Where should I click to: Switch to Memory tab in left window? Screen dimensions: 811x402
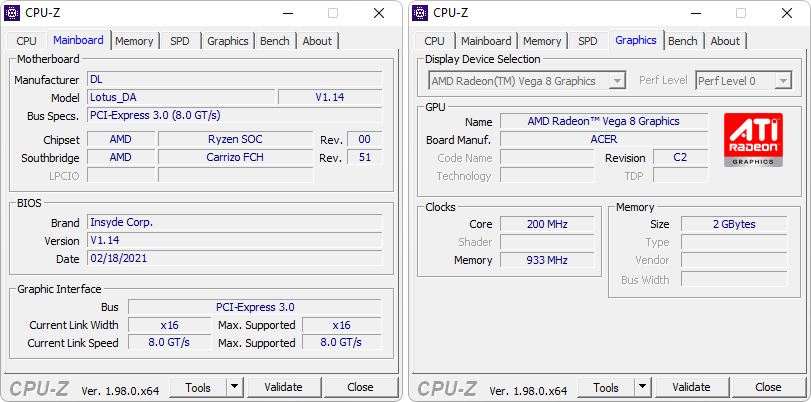pos(134,41)
